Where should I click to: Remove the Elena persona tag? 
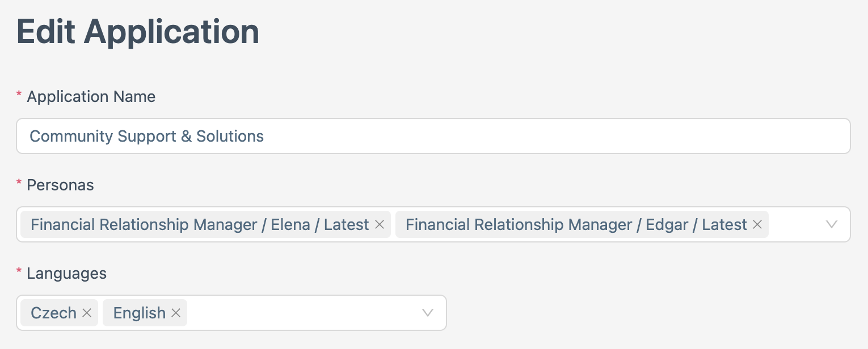click(x=380, y=225)
